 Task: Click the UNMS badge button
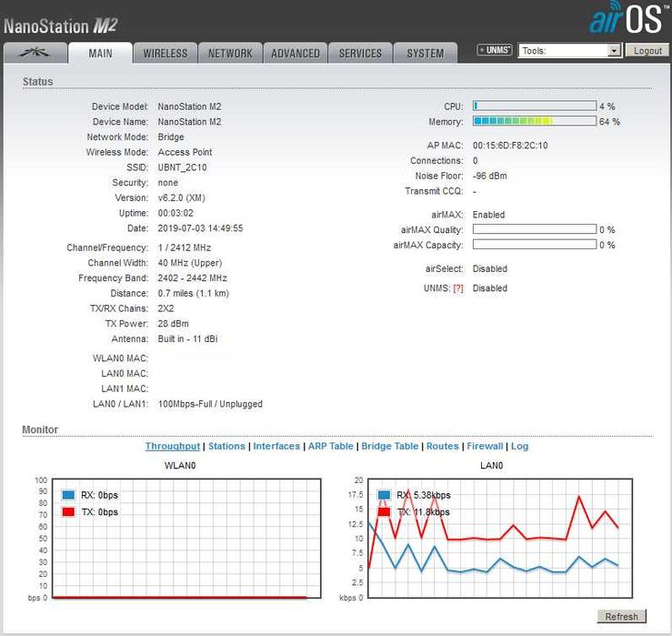click(495, 50)
